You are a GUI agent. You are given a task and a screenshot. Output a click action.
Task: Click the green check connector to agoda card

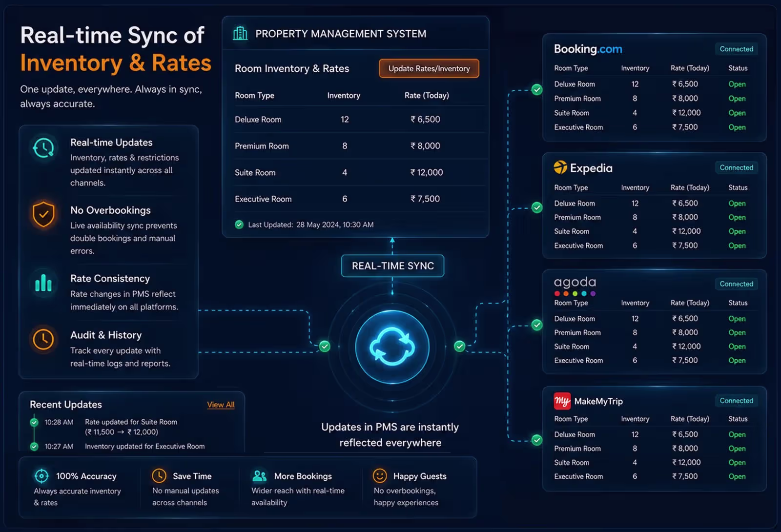coord(537,325)
